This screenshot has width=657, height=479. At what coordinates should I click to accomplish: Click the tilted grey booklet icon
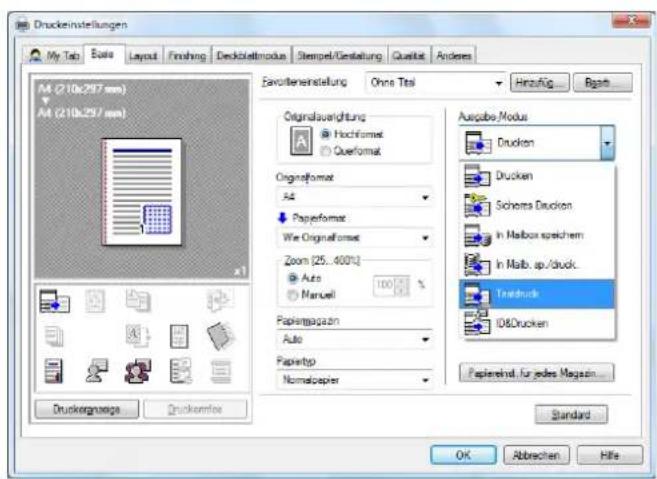221,336
